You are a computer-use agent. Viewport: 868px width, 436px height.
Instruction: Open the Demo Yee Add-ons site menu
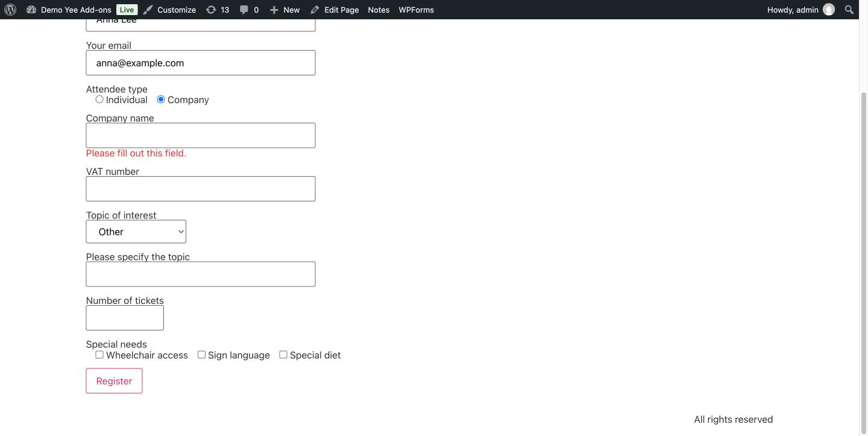tap(76, 10)
